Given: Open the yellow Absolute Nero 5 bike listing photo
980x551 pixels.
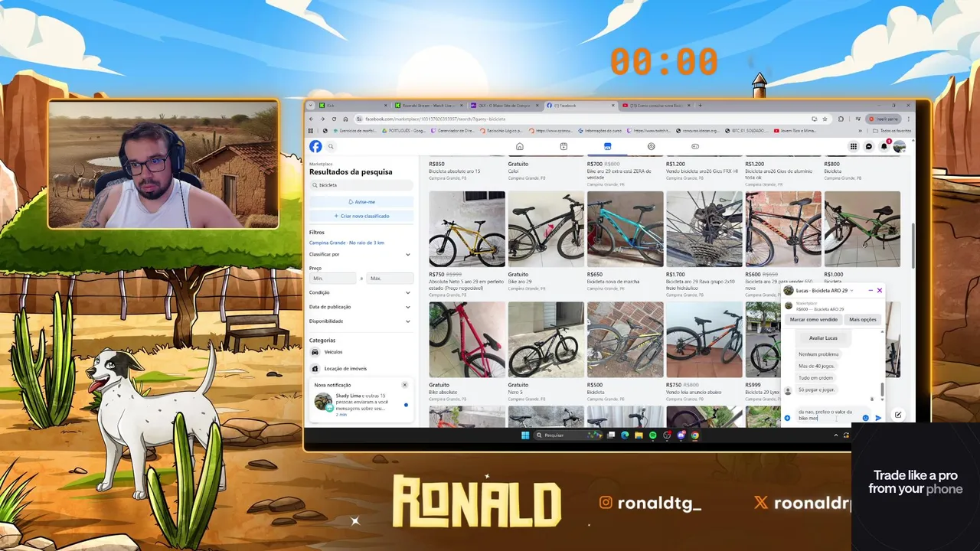Looking at the screenshot, I should point(467,229).
